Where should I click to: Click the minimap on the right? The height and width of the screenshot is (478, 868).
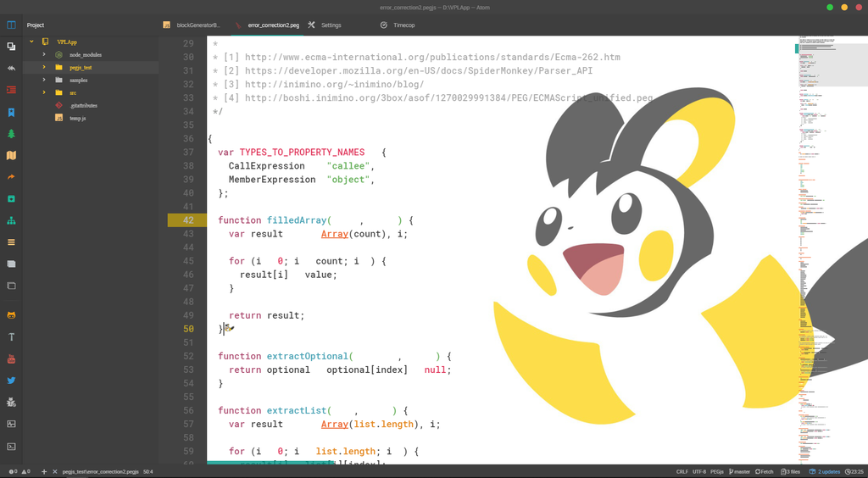832,250
